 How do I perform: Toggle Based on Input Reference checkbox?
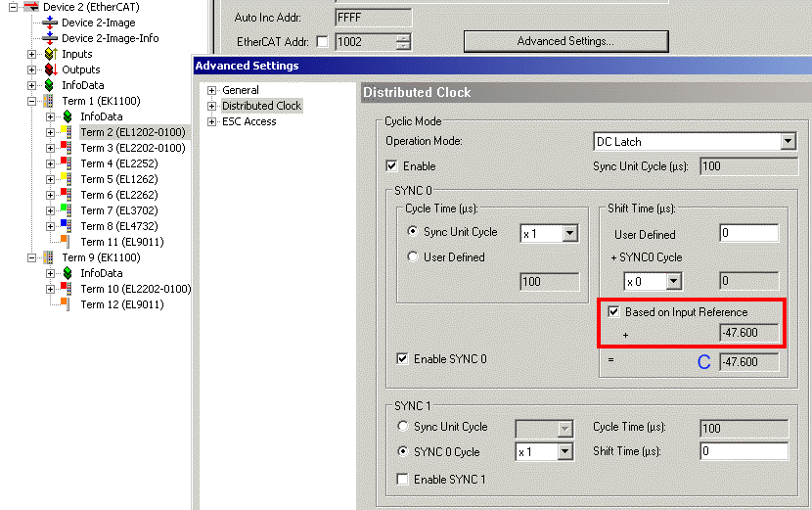click(x=613, y=311)
